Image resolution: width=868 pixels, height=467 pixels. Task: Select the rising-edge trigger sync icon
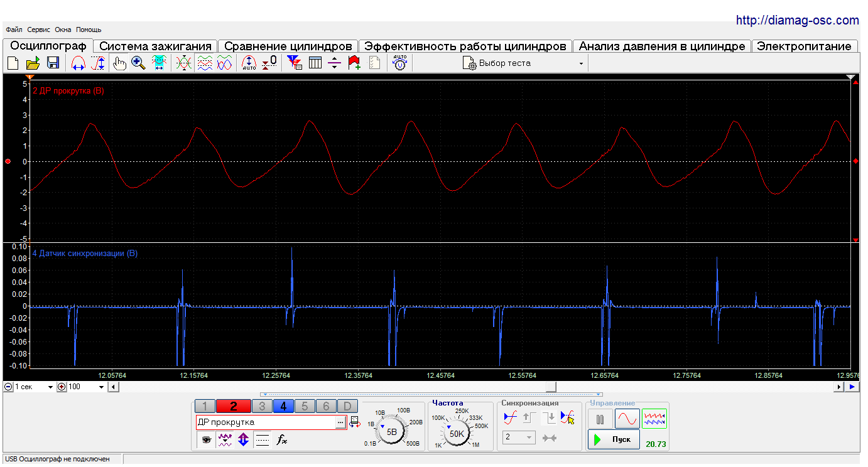point(510,417)
